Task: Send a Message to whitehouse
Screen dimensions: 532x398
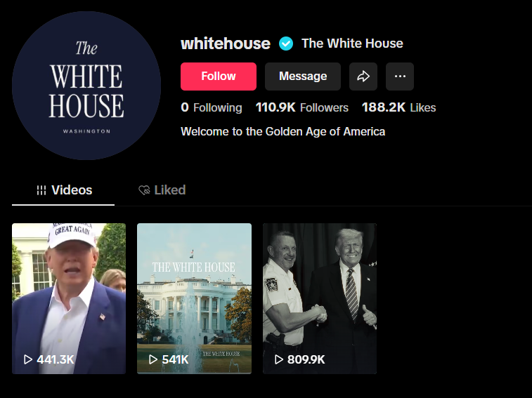Action: 303,77
